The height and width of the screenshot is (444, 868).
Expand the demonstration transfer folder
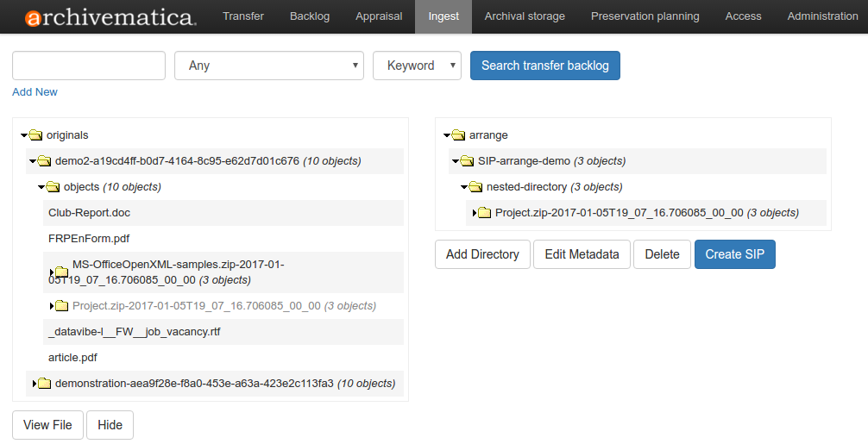point(34,384)
